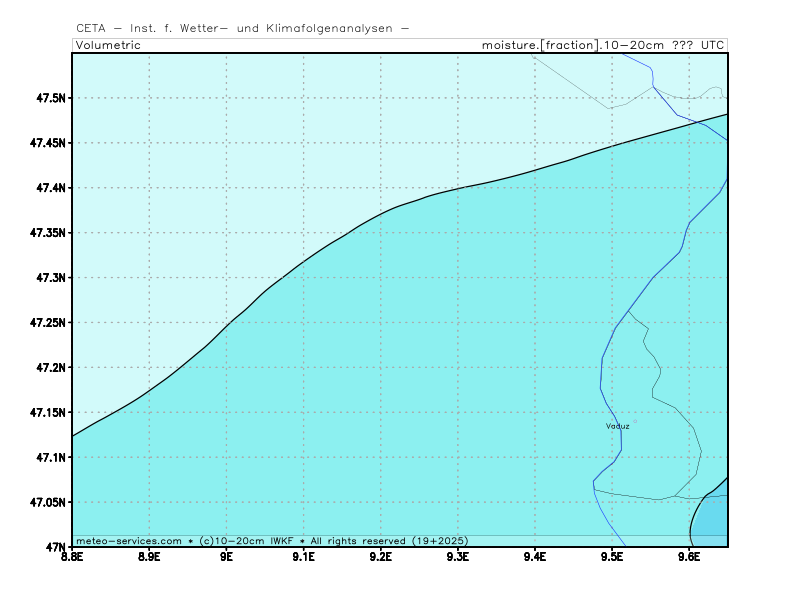Click the 47N latitude label
Image resolution: width=800 pixels, height=600 pixels.
(56, 547)
